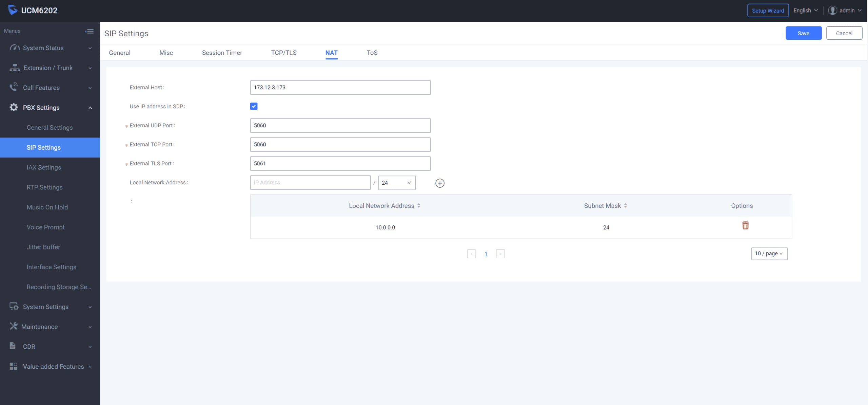This screenshot has width=868, height=405.
Task: Click the Save button
Action: coord(803,33)
